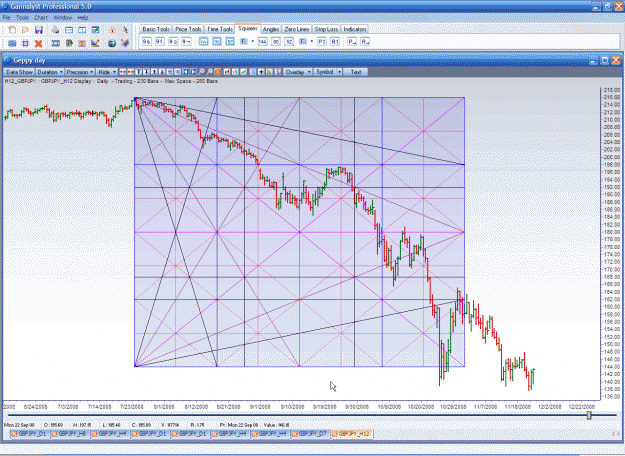Screen dimensions: 625x456
Task: Open the File menu
Action: pos(6,18)
